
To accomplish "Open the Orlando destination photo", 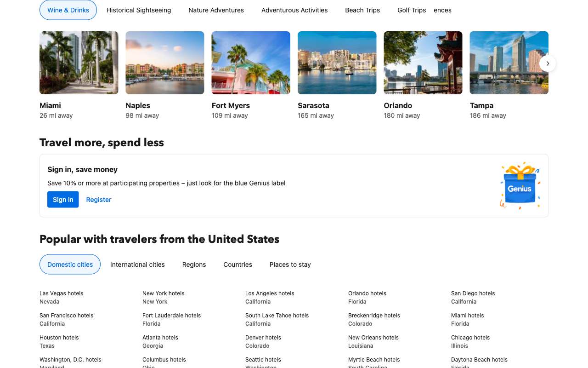I will pos(423,63).
